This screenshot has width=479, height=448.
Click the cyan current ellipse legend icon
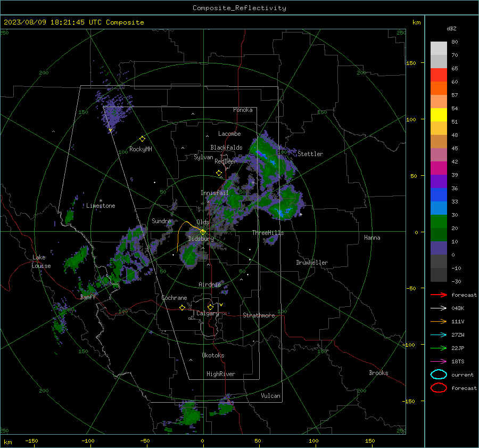point(439,374)
